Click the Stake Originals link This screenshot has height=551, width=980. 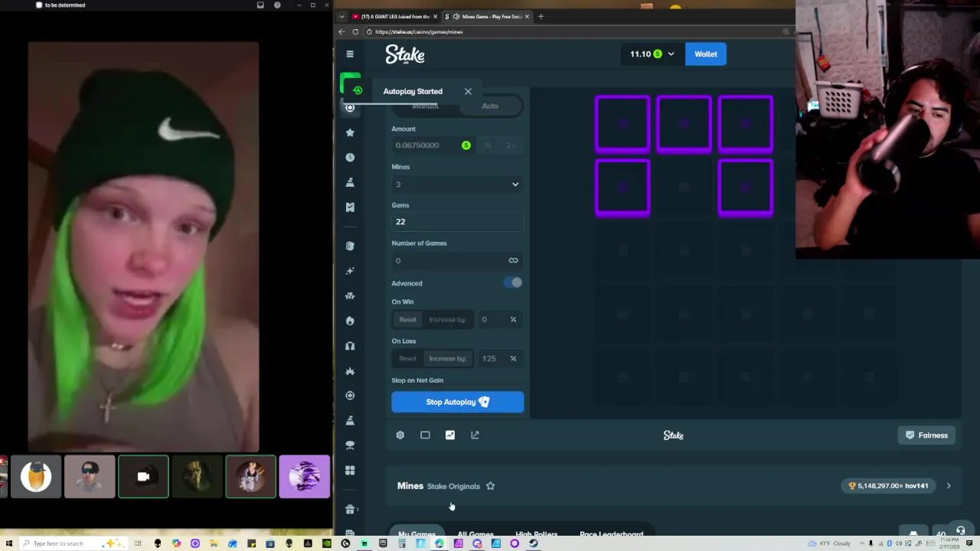[453, 486]
